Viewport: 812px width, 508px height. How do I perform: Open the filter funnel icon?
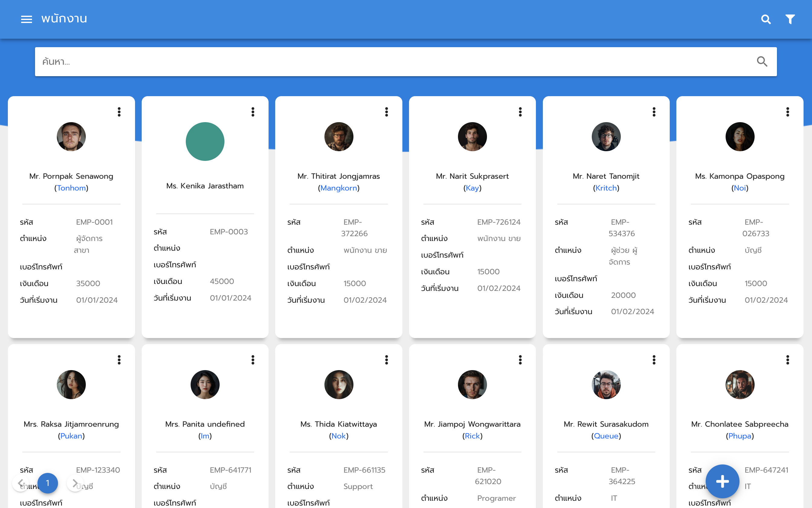(790, 19)
